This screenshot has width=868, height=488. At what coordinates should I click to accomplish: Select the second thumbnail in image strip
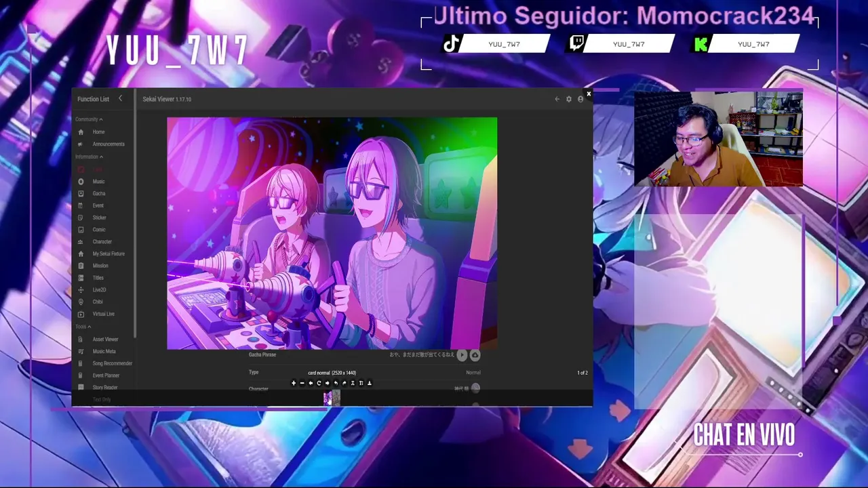point(336,398)
